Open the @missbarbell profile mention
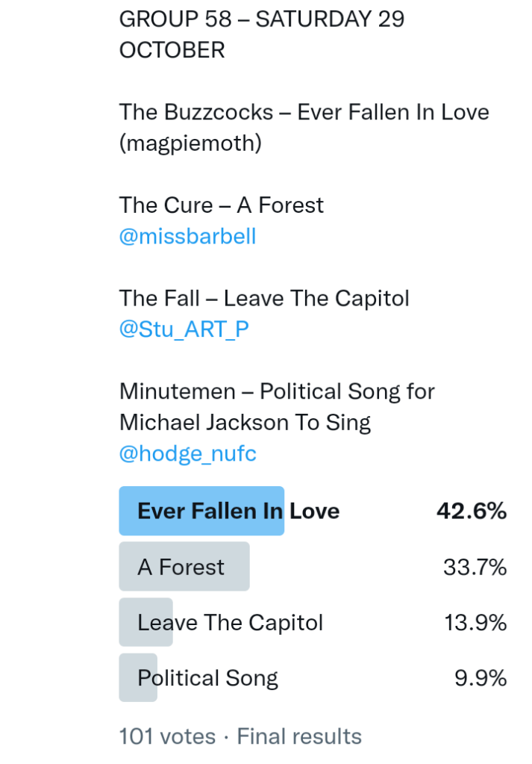 pyautogui.click(x=187, y=237)
